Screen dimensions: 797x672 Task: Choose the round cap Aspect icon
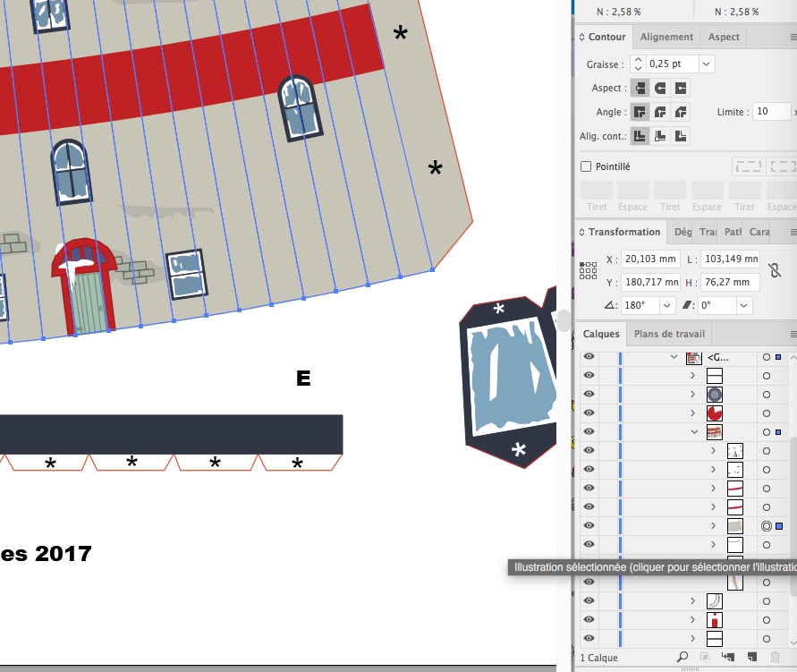pos(660,89)
